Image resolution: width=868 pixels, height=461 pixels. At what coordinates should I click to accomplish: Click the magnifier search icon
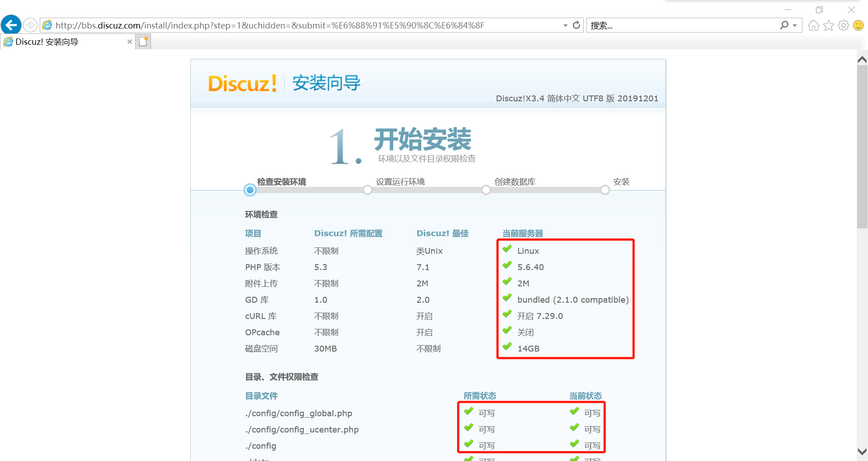tap(784, 25)
